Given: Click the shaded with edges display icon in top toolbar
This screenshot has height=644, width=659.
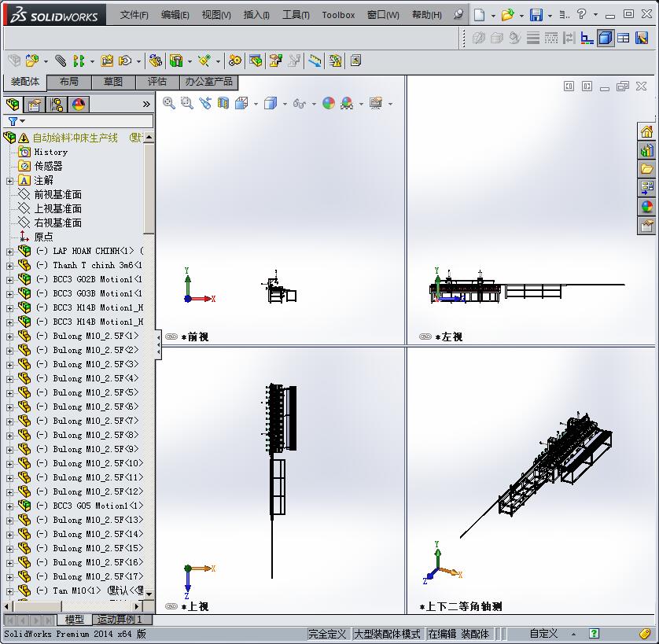Looking at the screenshot, I should (606, 39).
